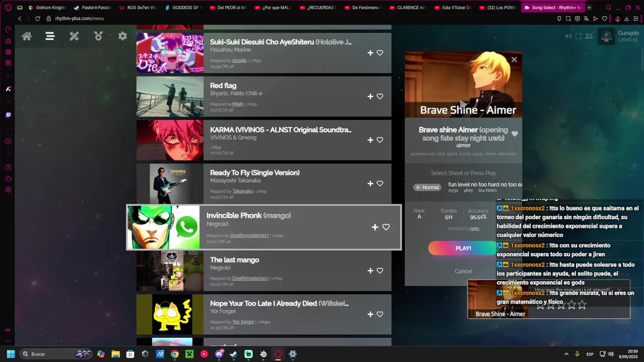Select the 6 - Normal difficulty sheet

pyautogui.click(x=428, y=188)
